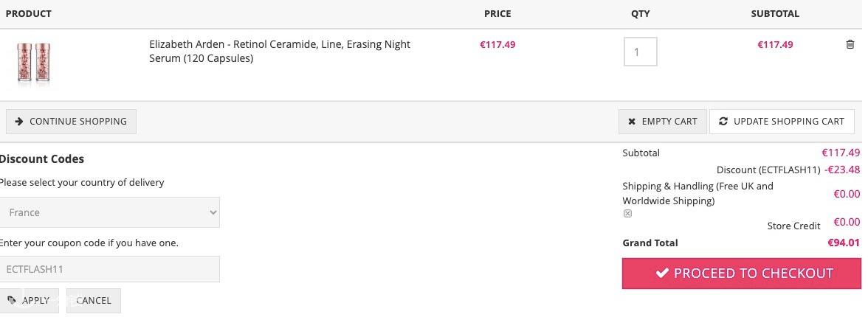Click the Empty Cart button
Viewport: 868px width, 317px height.
pyautogui.click(x=662, y=122)
